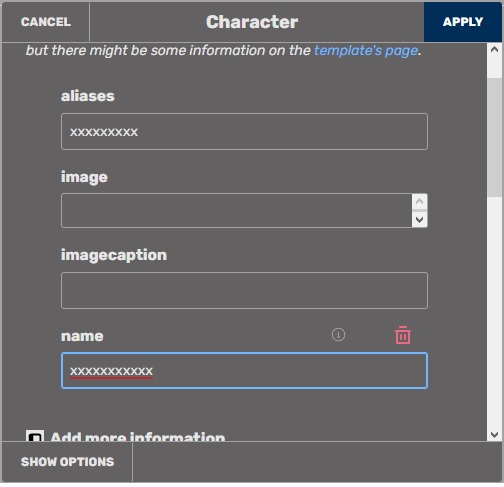Click the aliases parameter label
This screenshot has width=504, height=487.
[x=88, y=96]
